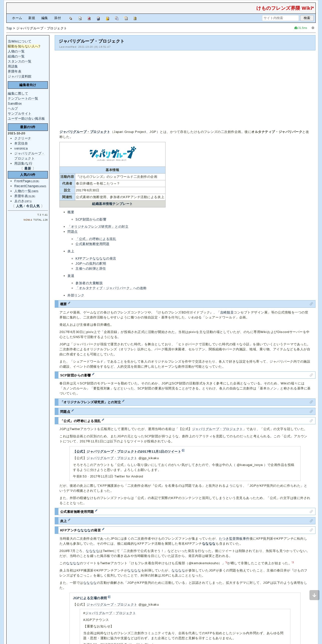
Task: Click the Top breadcrumb link
Action: (9, 28)
